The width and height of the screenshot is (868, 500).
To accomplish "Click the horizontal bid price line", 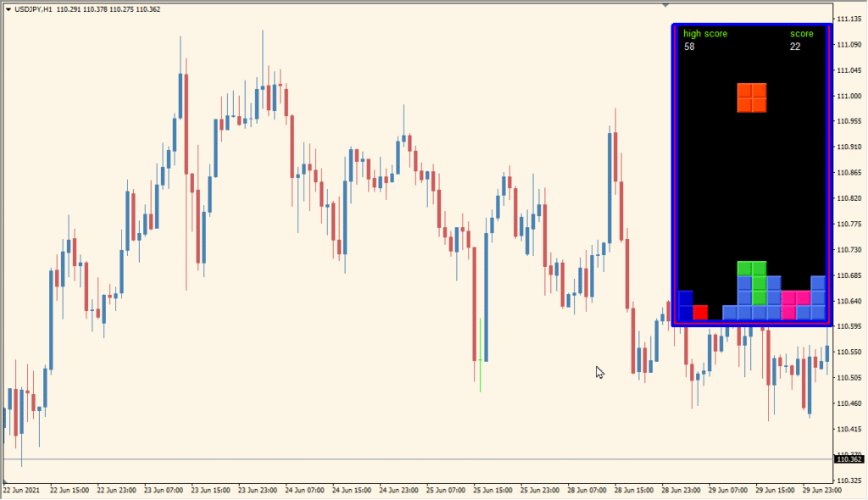I will [418, 459].
